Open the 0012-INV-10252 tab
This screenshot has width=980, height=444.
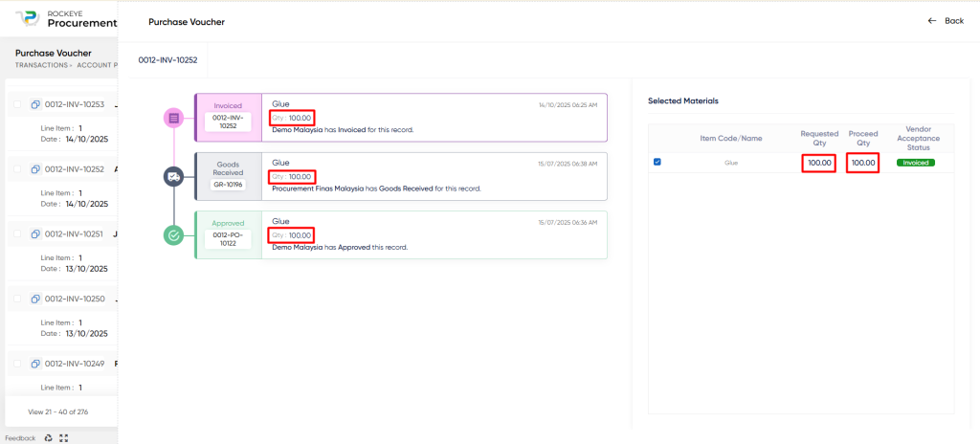coord(167,59)
